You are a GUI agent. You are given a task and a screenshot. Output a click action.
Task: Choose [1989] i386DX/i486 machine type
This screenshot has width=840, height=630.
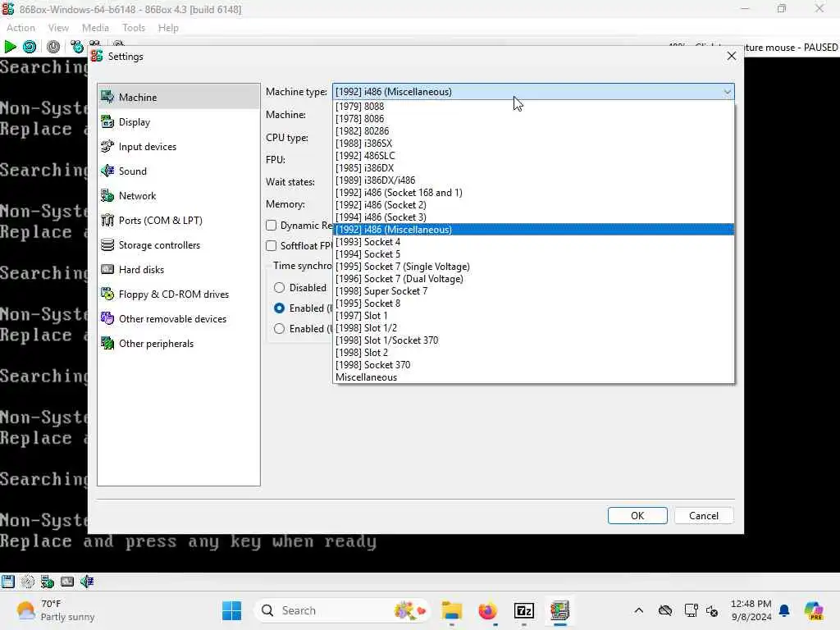point(533,180)
